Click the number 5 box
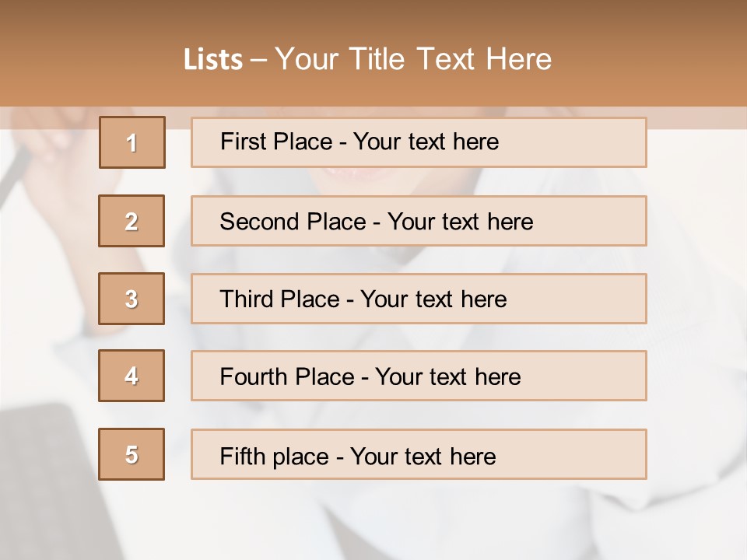 click(x=132, y=454)
